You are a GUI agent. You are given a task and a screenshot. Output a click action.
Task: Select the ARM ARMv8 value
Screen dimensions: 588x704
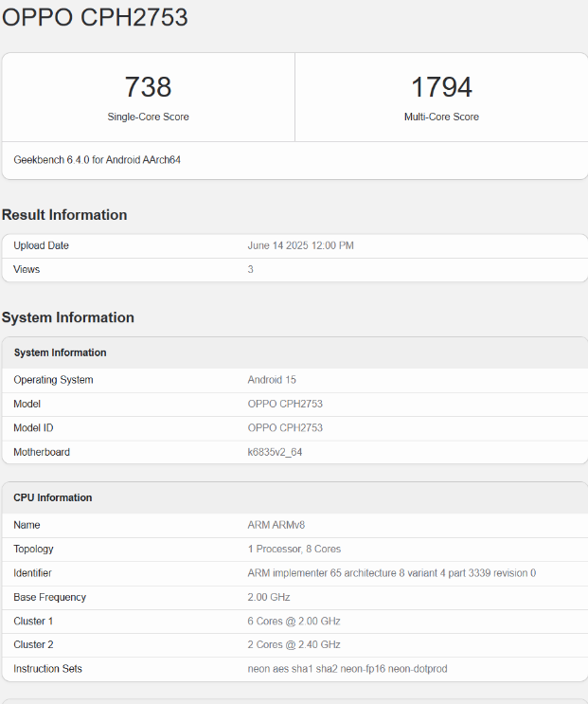[276, 525]
